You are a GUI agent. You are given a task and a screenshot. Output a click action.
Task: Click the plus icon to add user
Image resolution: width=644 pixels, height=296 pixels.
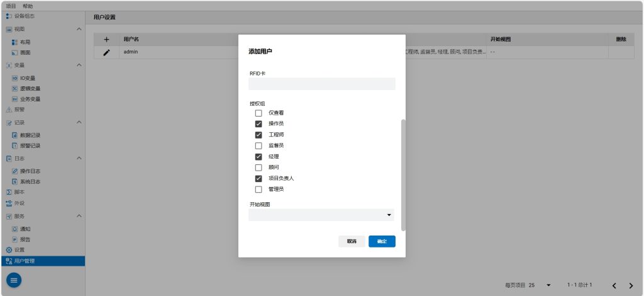pos(106,40)
